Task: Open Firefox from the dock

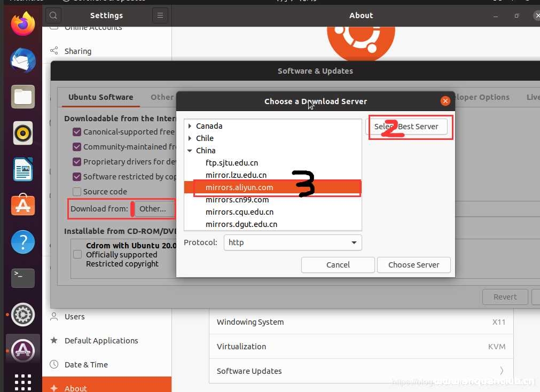Action: pyautogui.click(x=22, y=23)
